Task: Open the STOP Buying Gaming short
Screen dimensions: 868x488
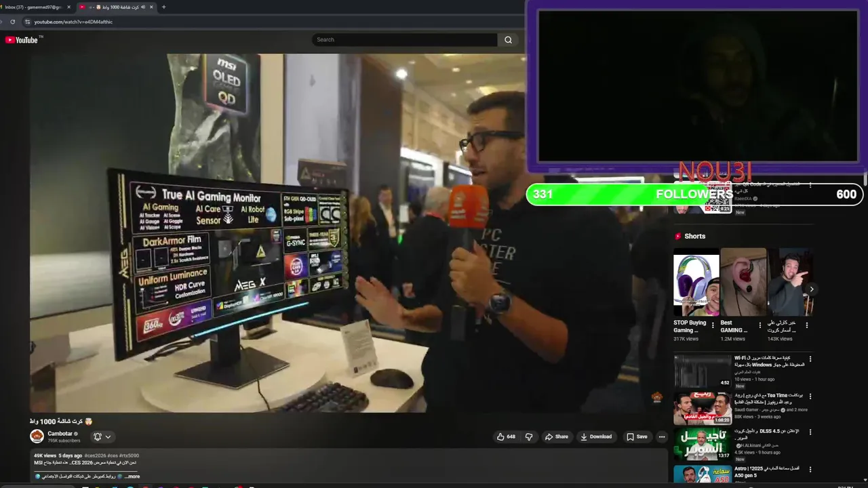Action: (696, 282)
